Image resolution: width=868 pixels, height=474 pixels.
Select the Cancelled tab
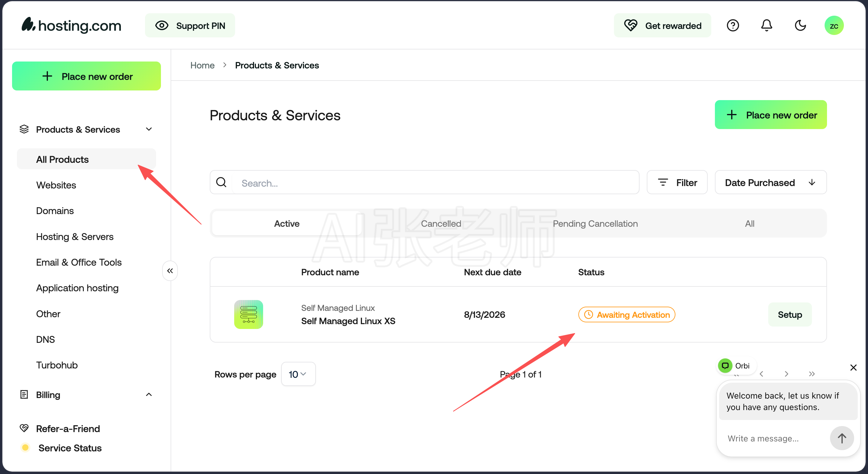click(x=441, y=223)
